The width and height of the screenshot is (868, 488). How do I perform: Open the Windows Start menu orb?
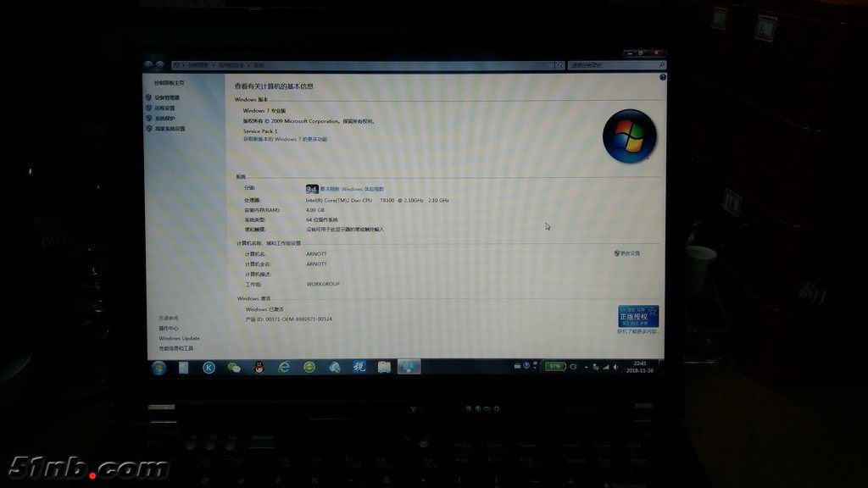point(159,368)
